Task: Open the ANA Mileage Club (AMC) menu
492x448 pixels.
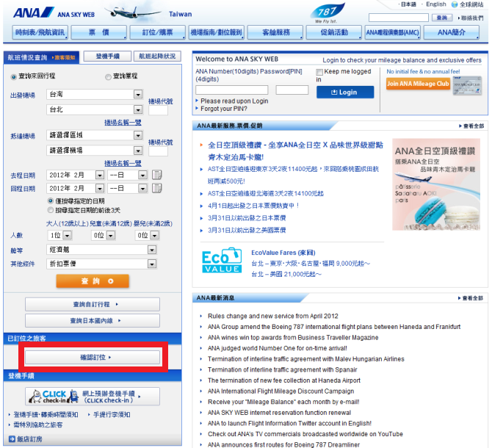Action: [x=393, y=32]
